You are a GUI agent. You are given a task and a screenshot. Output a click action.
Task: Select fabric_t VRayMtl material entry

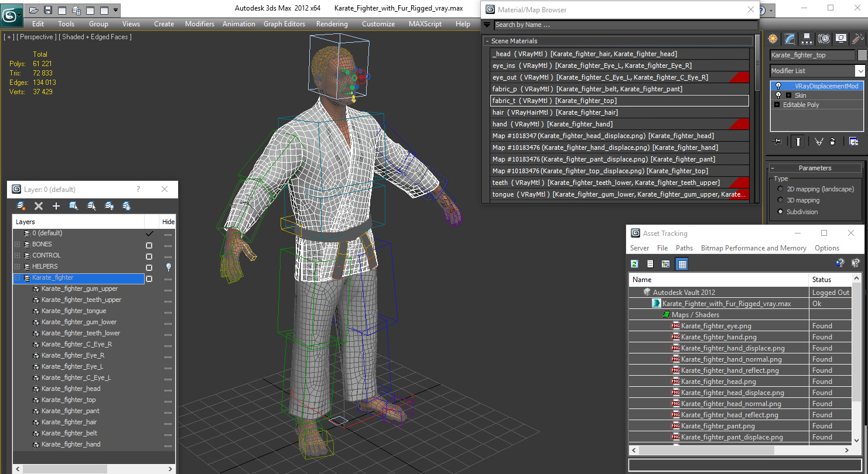click(x=620, y=101)
